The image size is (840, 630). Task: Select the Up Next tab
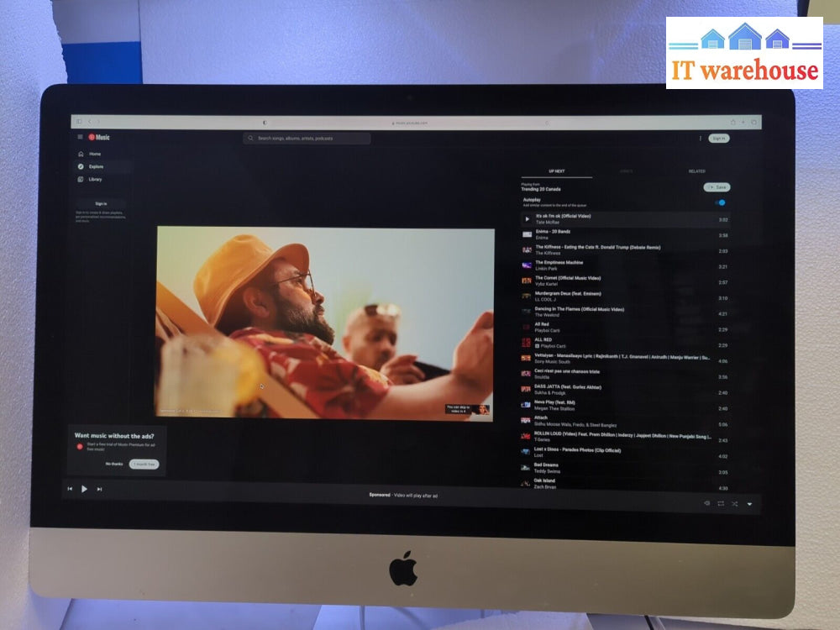point(556,171)
